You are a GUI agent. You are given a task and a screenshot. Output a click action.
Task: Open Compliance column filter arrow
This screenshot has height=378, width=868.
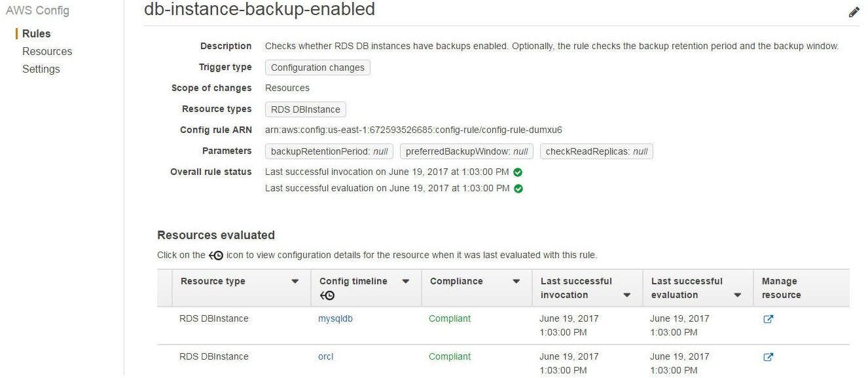click(516, 282)
